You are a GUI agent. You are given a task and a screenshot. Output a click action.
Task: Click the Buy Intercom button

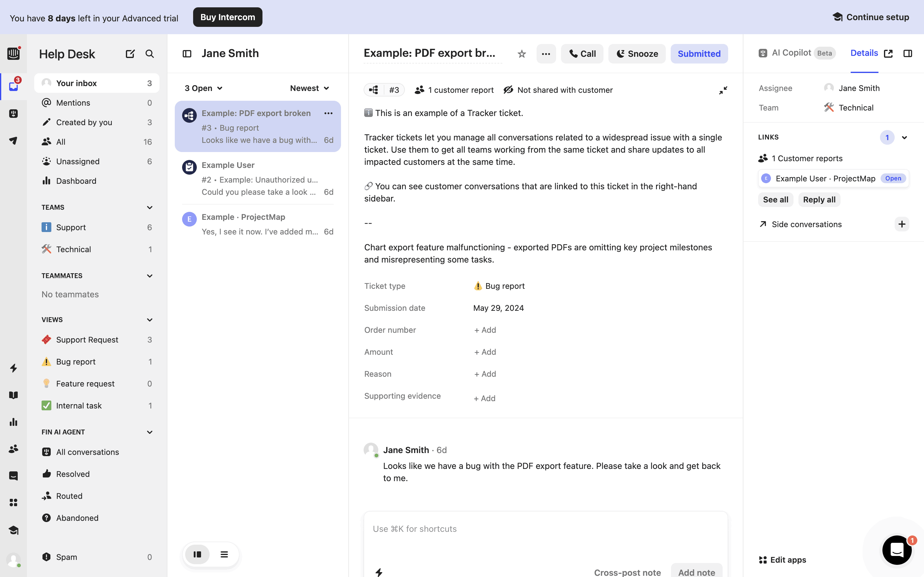click(x=228, y=17)
